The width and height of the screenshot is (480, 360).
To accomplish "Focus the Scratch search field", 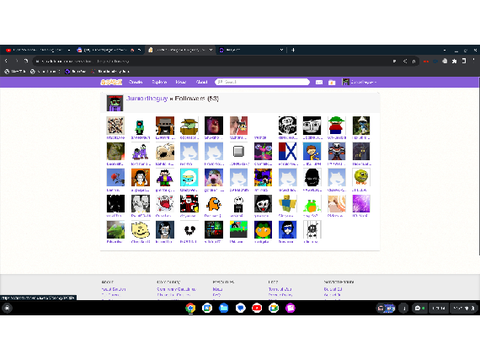I will (262, 82).
